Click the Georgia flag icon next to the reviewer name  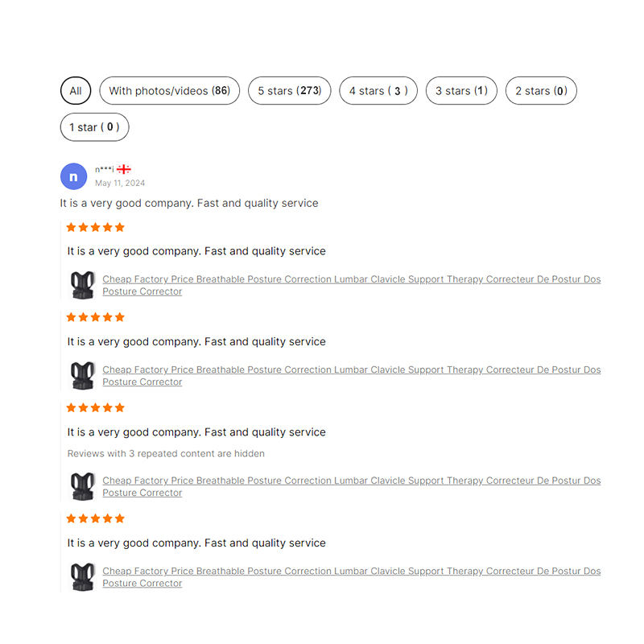[124, 169]
